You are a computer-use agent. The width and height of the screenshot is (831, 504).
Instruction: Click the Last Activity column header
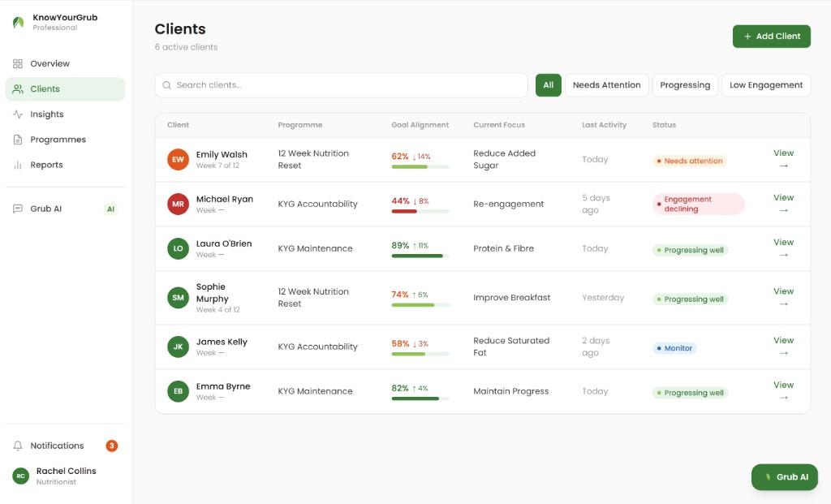(x=604, y=125)
